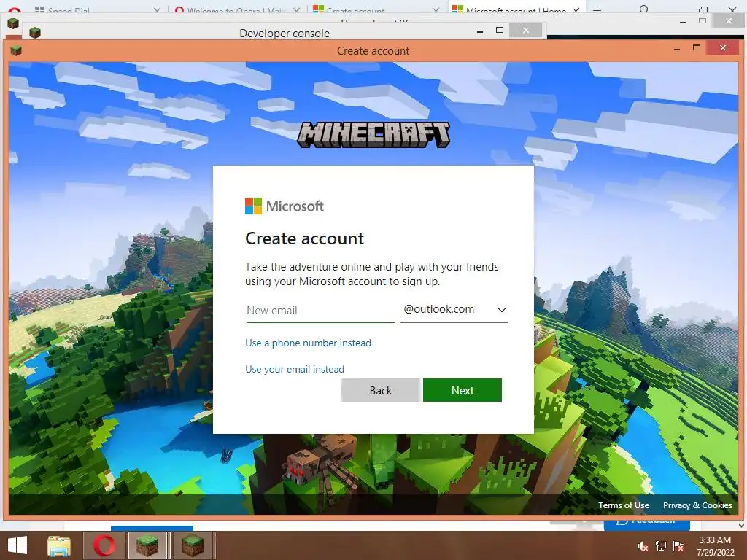The width and height of the screenshot is (747, 560).
Task: Close the Create account browser tab
Action: pyautogui.click(x=436, y=10)
